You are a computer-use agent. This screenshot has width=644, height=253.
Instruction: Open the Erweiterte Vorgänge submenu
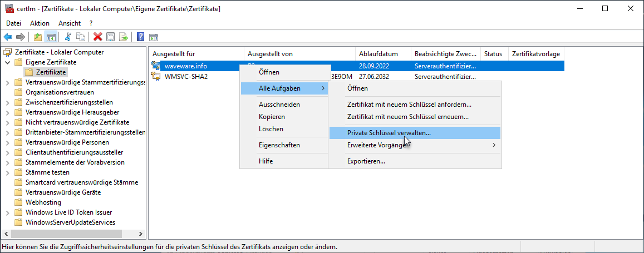coord(376,145)
